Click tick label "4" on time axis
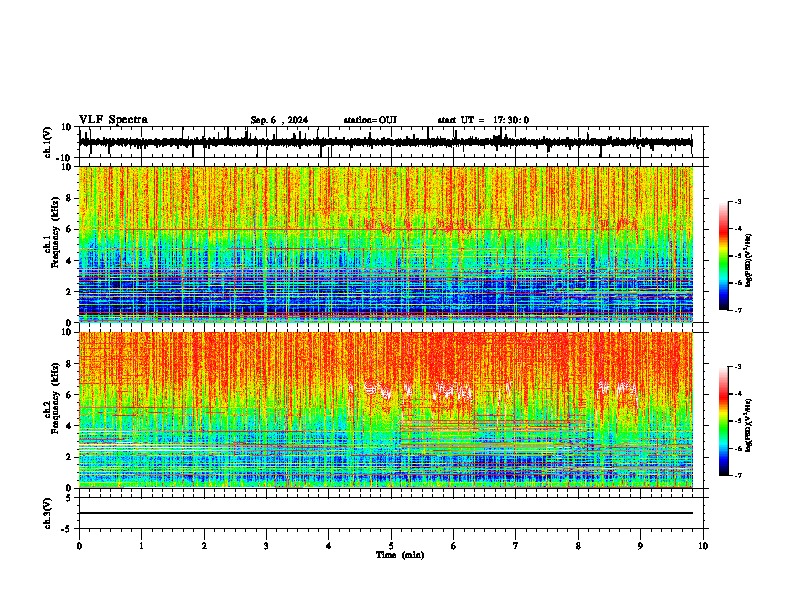Viewport: 792px width, 612px height. (x=329, y=546)
